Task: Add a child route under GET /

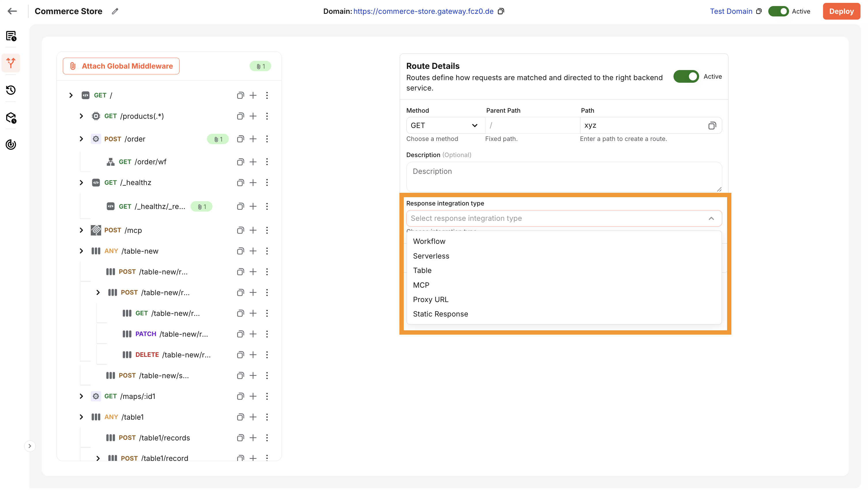Action: [x=253, y=95]
